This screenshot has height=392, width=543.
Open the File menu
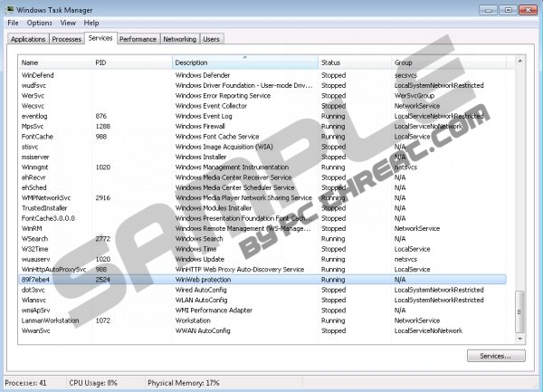[11, 22]
